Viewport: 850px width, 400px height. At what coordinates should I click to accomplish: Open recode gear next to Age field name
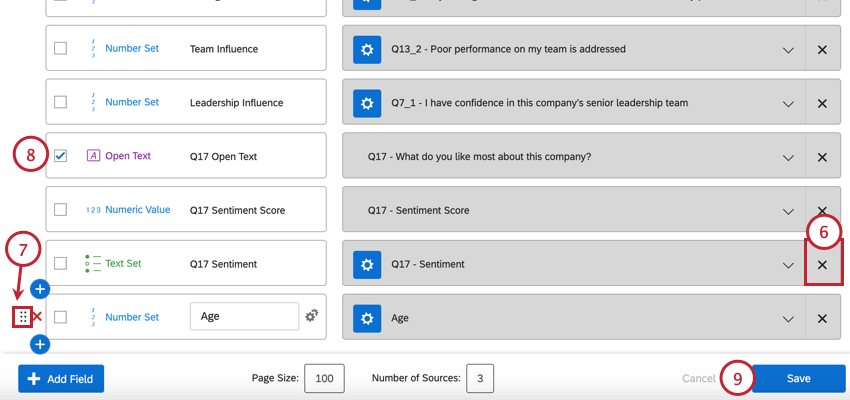(312, 316)
